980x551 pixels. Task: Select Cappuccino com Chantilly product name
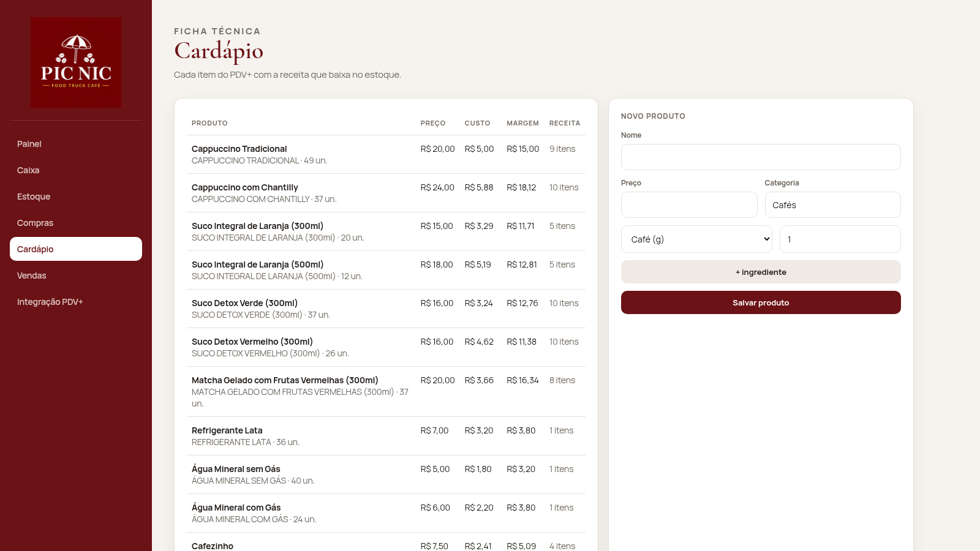(x=245, y=187)
